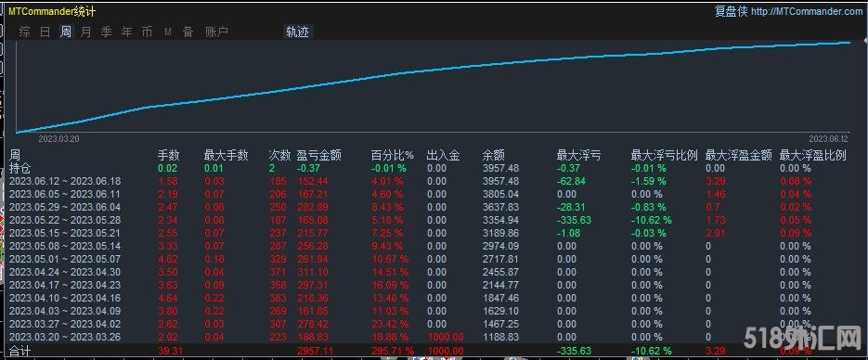This screenshot has height=360, width=868.
Task: Select the 持仓 open positions row label
Action: [20, 168]
